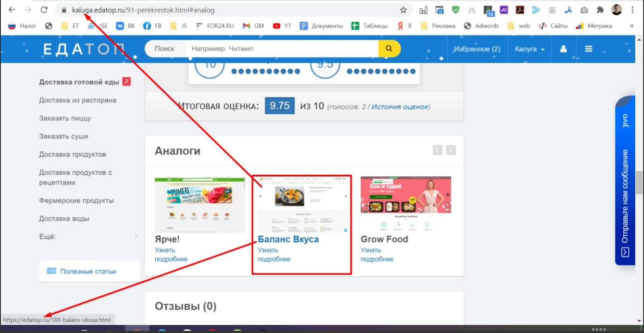Show next analogs with right arrow
Screen dimensions: 644x333
click(451, 150)
